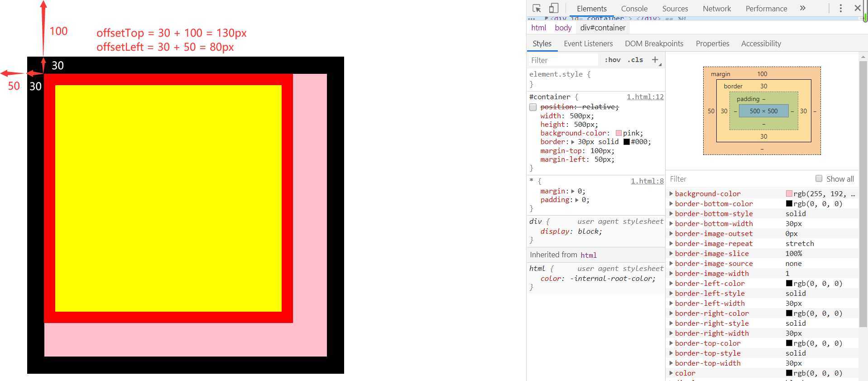
Task: Expand computed border-bottom-width property
Action: 671,223
